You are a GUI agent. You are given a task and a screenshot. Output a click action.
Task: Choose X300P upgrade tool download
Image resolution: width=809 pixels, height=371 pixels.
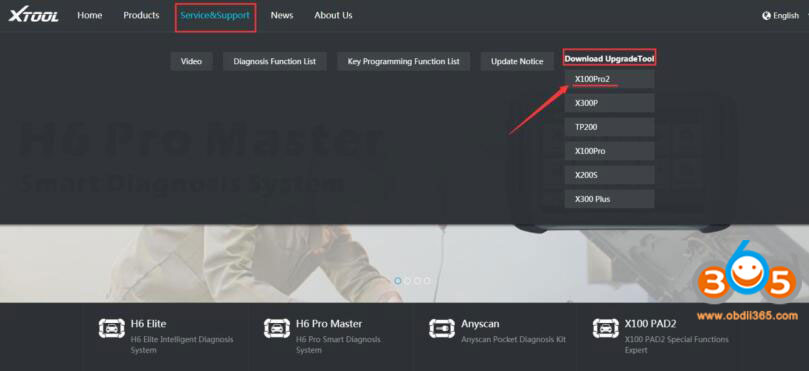click(609, 103)
